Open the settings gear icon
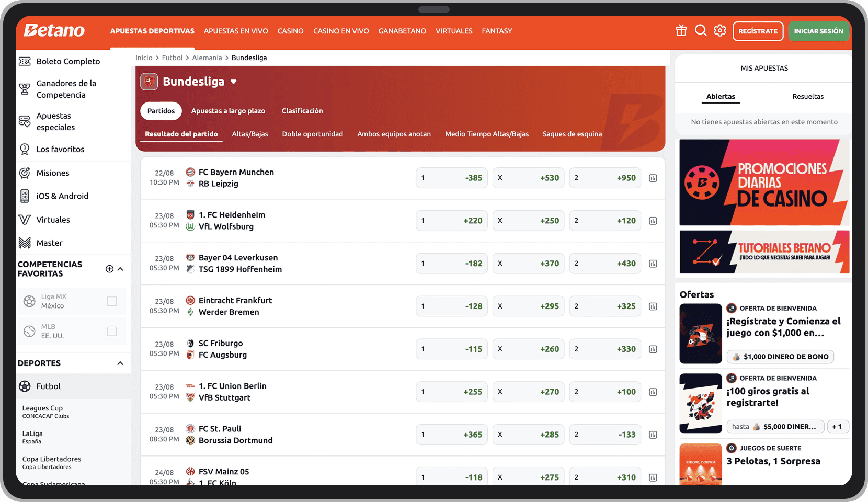Image resolution: width=868 pixels, height=502 pixels. click(720, 30)
